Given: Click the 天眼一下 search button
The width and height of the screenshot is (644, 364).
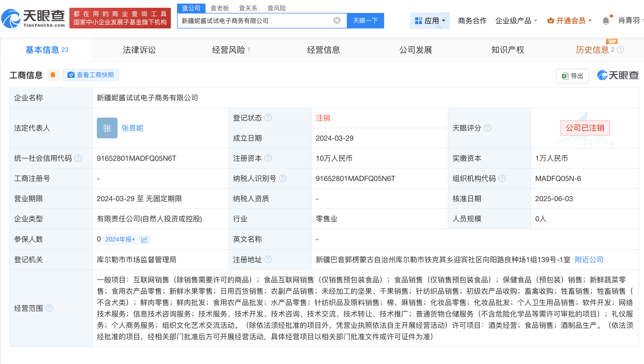Looking at the screenshot, I should (x=365, y=21).
